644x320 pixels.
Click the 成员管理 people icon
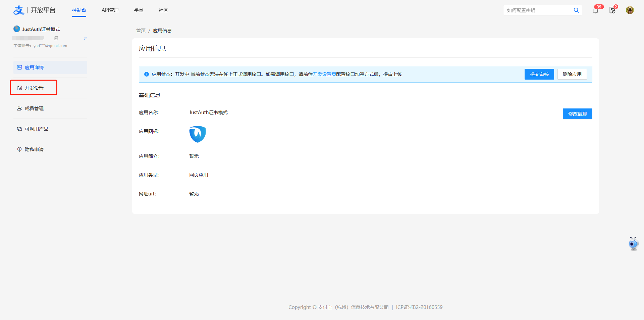19,108
